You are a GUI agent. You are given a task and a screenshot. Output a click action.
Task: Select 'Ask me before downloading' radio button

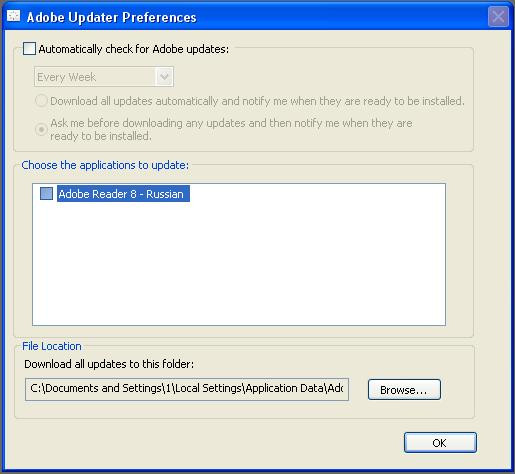point(41,129)
